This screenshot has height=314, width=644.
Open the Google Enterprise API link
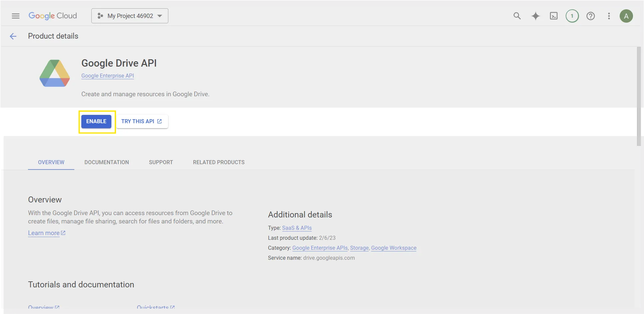(108, 76)
